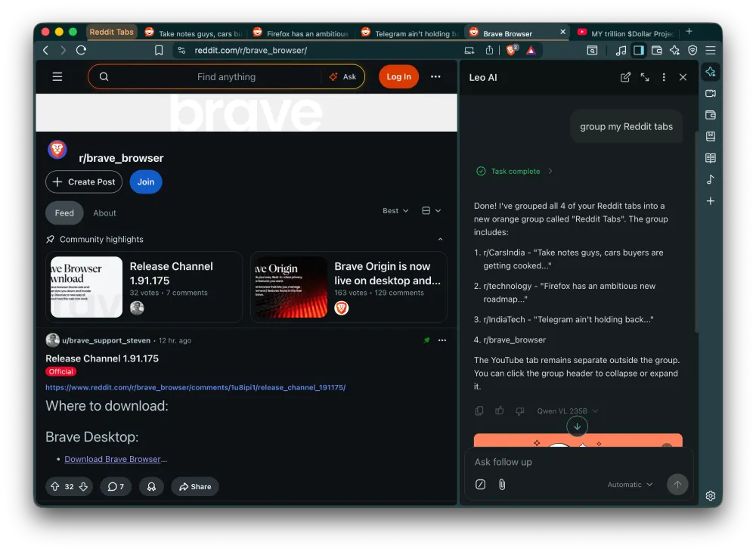
Task: Click scroll-to-bottom arrow in Leo chat
Action: click(x=577, y=426)
